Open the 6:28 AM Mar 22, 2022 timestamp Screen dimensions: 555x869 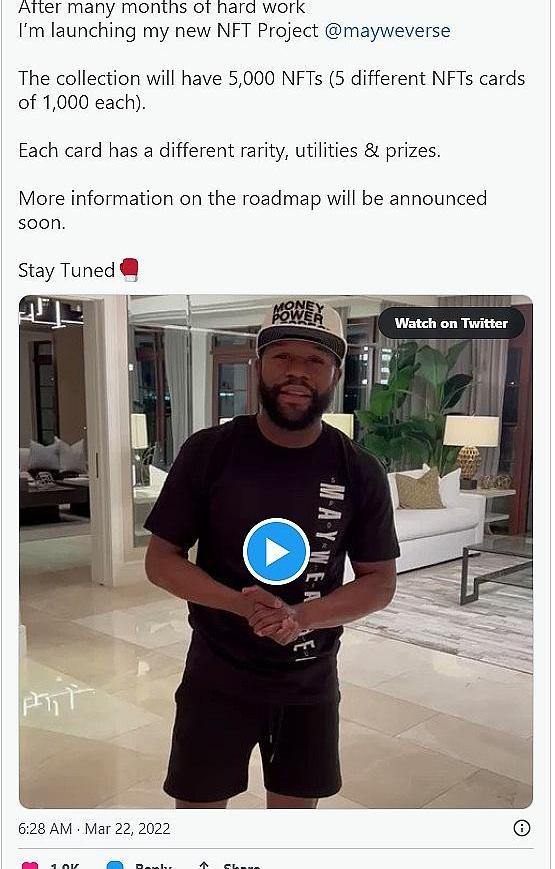pyautogui.click(x=94, y=829)
